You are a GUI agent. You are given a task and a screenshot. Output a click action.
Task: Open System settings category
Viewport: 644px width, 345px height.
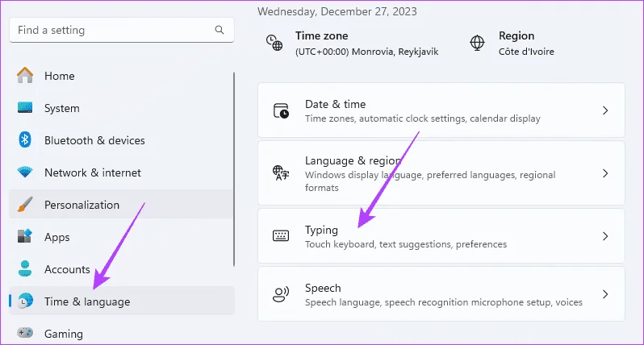[122, 108]
